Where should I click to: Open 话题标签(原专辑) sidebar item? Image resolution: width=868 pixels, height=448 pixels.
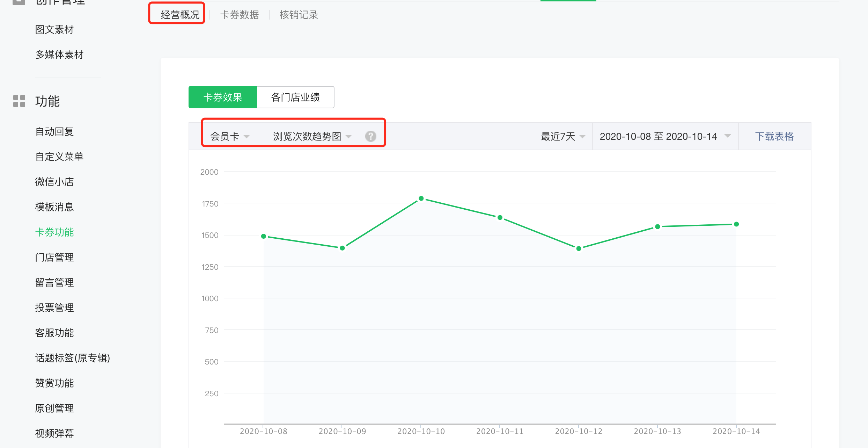coord(73,358)
